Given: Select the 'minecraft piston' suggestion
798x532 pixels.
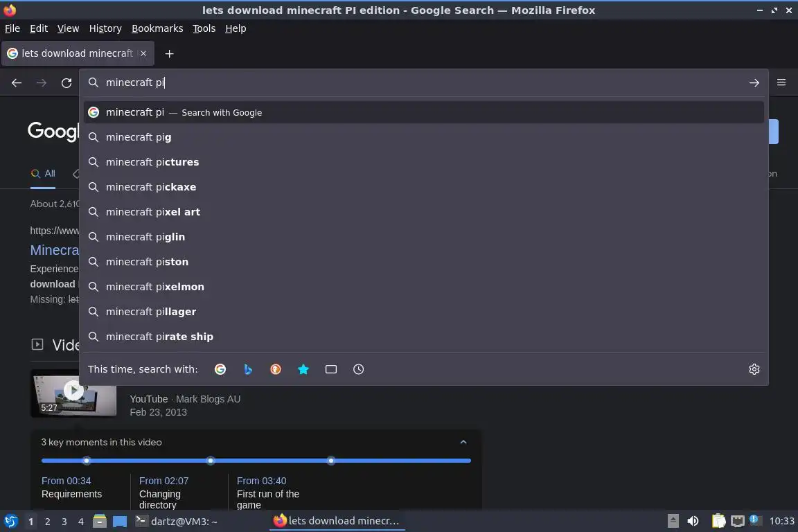Looking at the screenshot, I should [424, 262].
